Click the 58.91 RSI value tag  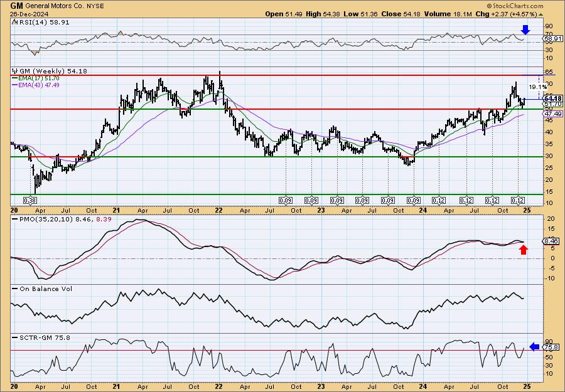552,38
